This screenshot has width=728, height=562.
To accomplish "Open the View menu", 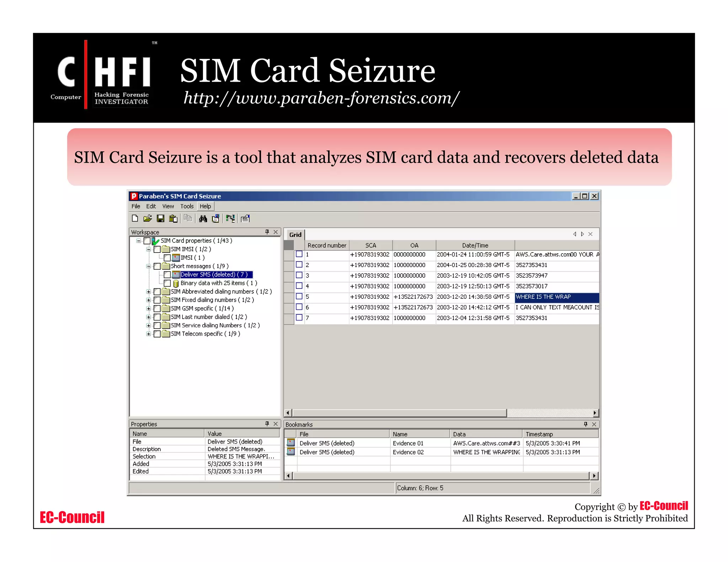I will tap(168, 206).
